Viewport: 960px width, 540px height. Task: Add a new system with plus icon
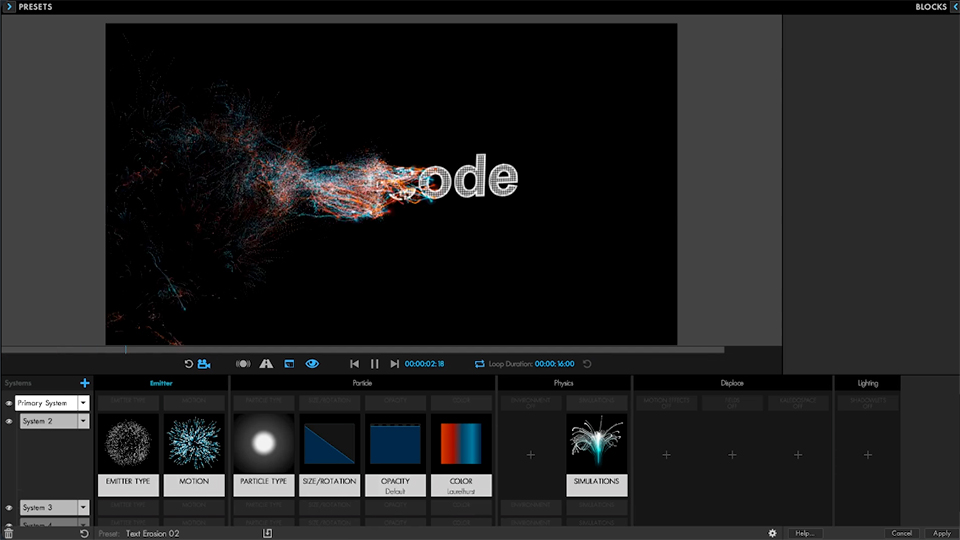[x=84, y=383]
